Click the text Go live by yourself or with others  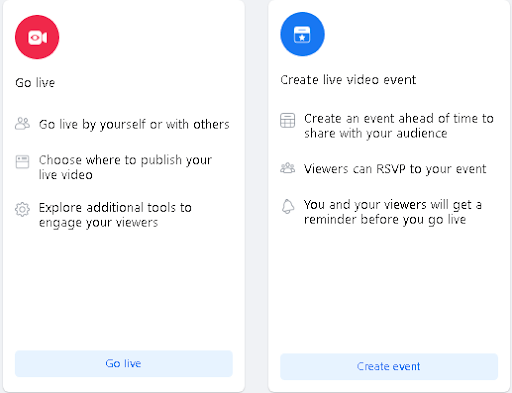134,124
